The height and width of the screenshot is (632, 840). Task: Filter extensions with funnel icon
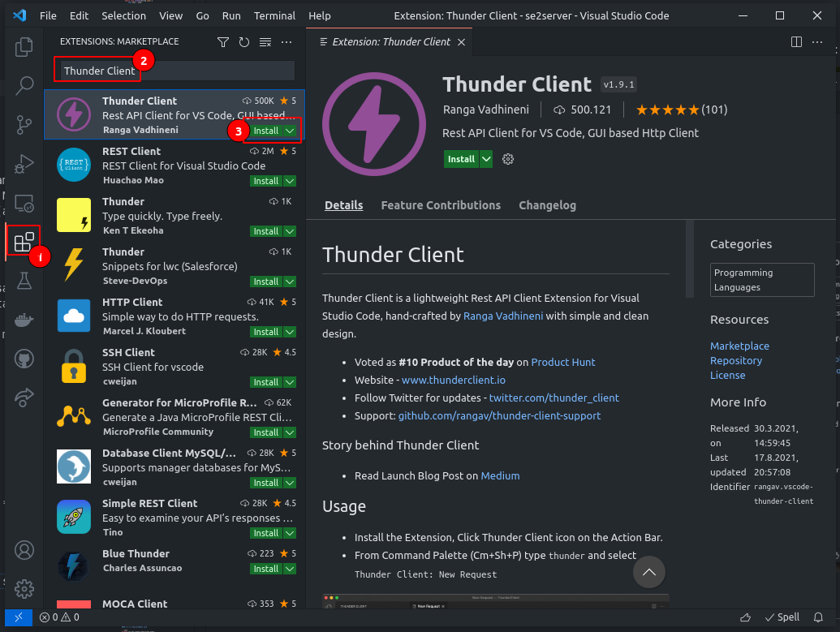point(223,41)
